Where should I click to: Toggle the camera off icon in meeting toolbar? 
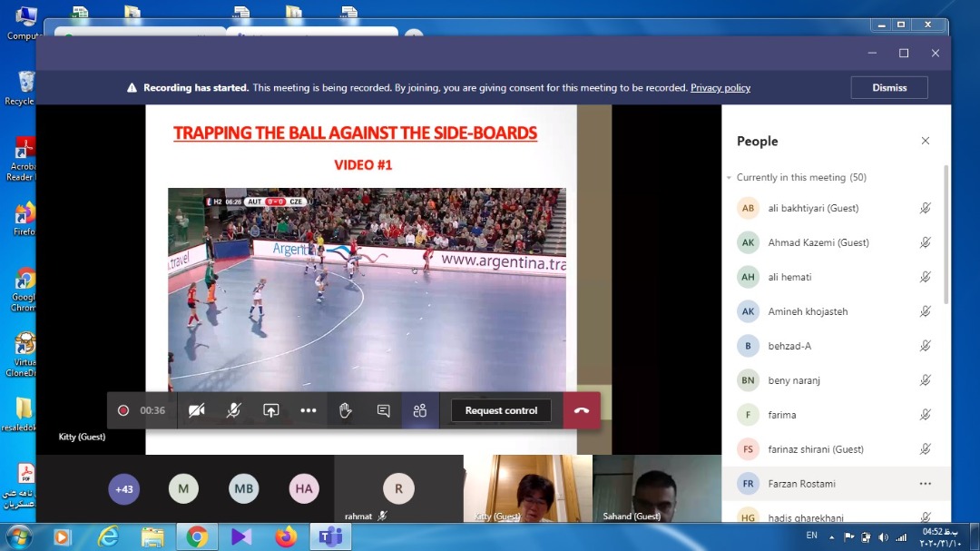pyautogui.click(x=196, y=410)
